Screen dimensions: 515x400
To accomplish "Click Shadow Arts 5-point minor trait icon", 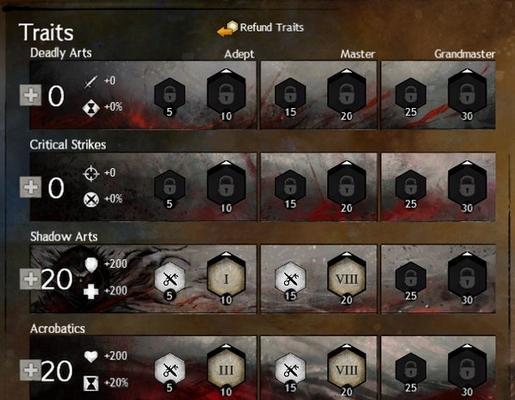I will pyautogui.click(x=170, y=280).
